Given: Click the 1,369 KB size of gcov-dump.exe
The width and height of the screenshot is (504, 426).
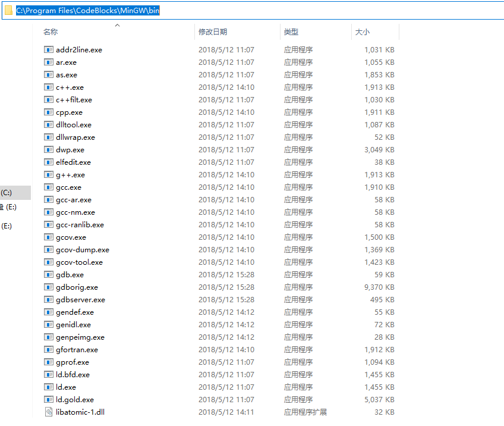Looking at the screenshot, I should [379, 250].
